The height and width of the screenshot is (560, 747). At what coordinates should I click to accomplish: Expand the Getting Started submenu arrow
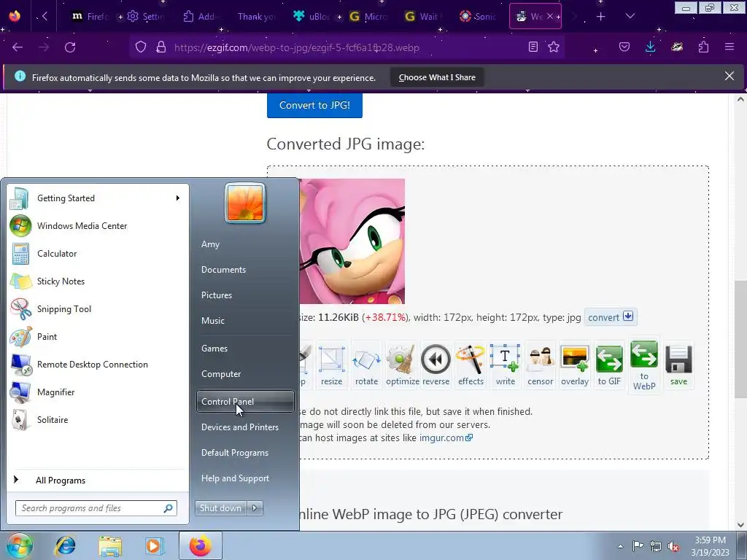(178, 198)
